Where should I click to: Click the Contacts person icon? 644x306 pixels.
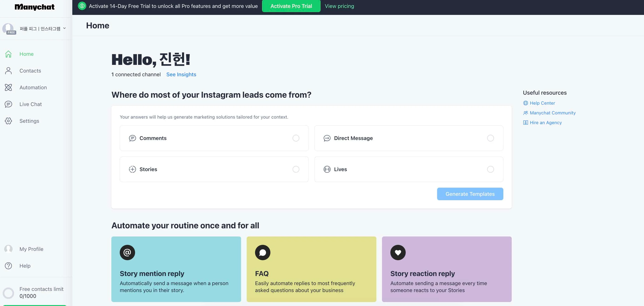point(8,71)
